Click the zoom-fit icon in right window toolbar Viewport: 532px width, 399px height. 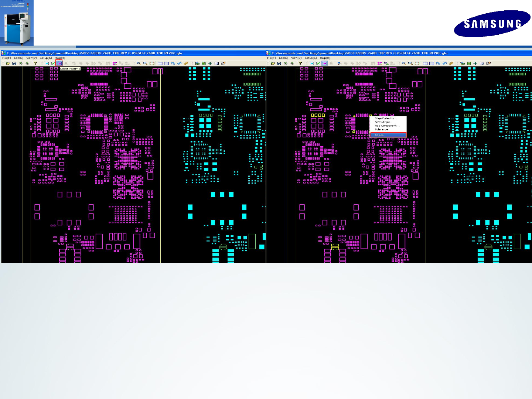coord(417,63)
